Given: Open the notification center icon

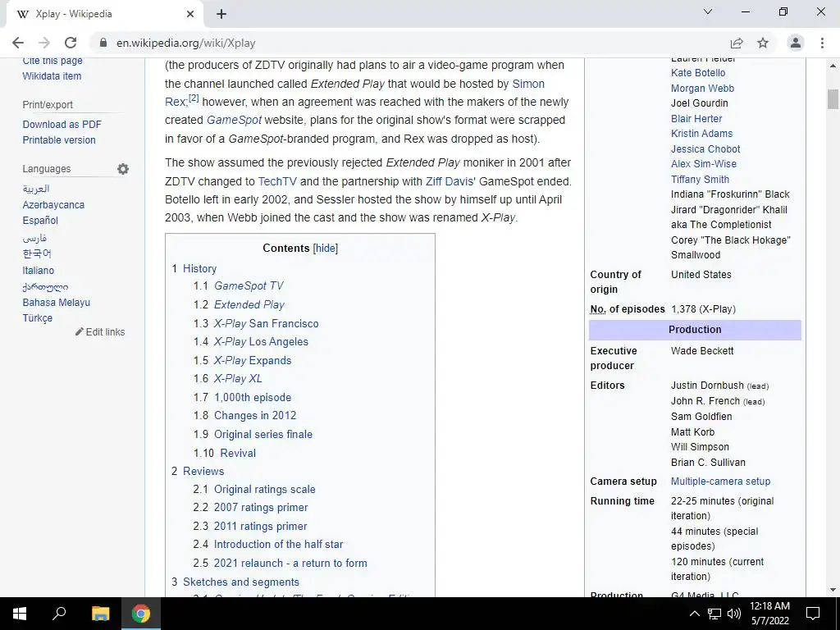Looking at the screenshot, I should pyautogui.click(x=813, y=614).
